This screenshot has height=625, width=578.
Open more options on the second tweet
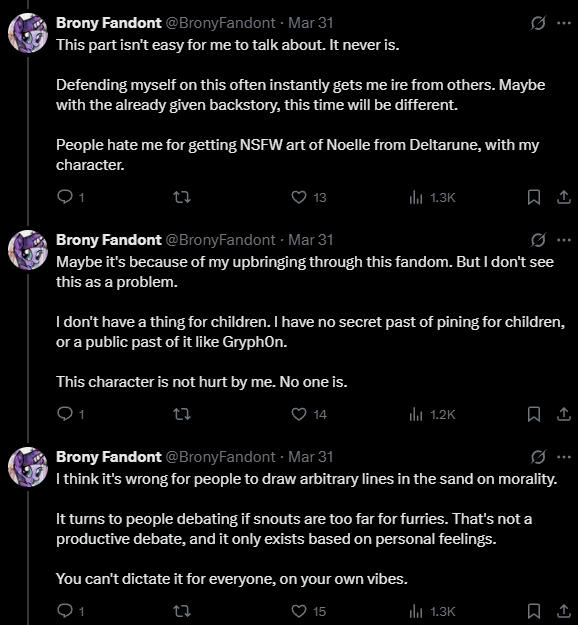point(564,240)
